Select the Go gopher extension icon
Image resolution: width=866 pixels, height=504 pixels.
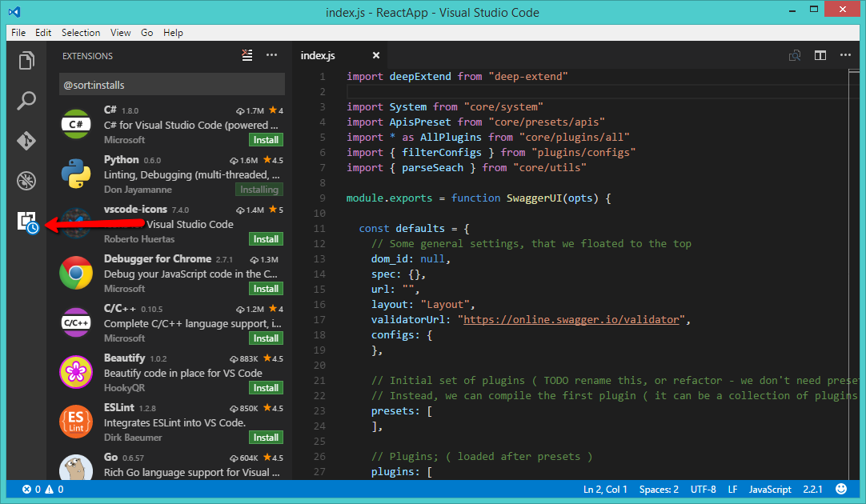click(76, 468)
